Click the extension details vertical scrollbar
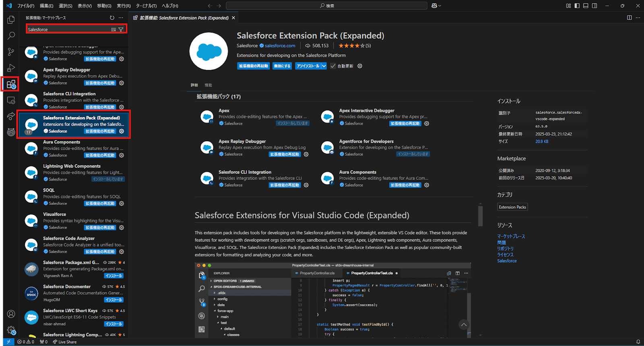Image resolution: width=644 pixels, height=346 pixels. point(480,216)
